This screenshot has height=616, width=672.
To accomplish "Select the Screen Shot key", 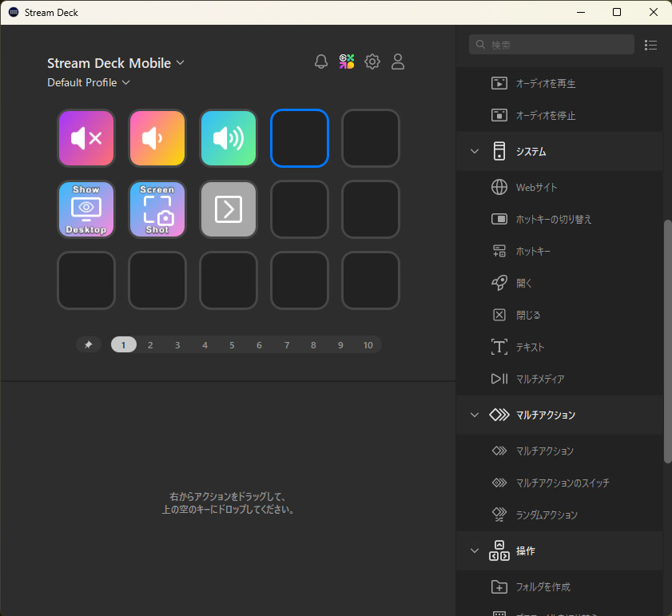I will click(x=157, y=209).
